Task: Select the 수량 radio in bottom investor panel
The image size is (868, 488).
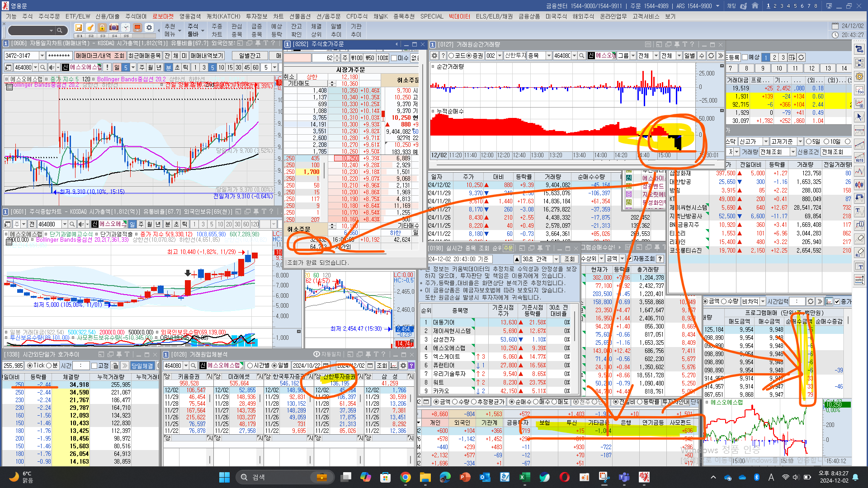Action: coord(455,402)
